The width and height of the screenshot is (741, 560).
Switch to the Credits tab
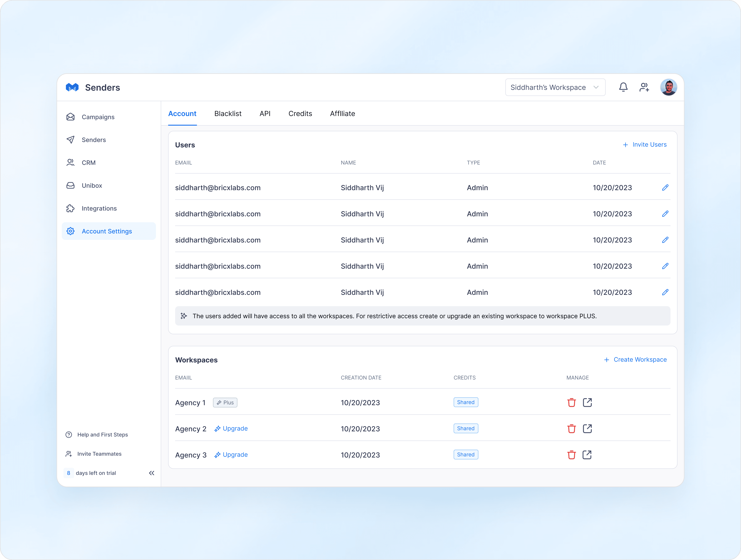pos(300,114)
